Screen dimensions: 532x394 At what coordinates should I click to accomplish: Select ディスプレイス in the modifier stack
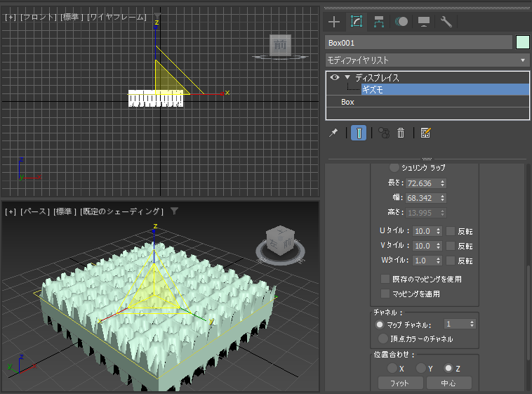(377, 78)
